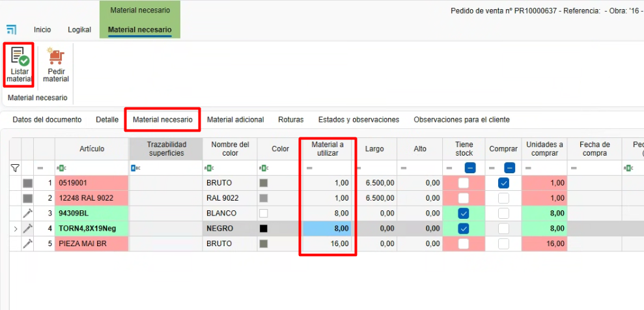Uncheck Comprar for article 0519001

(504, 183)
